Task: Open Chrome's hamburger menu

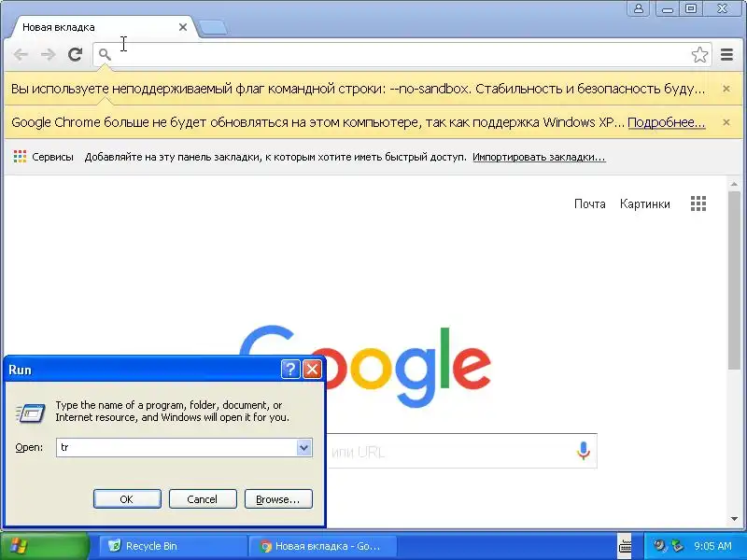Action: pos(726,55)
